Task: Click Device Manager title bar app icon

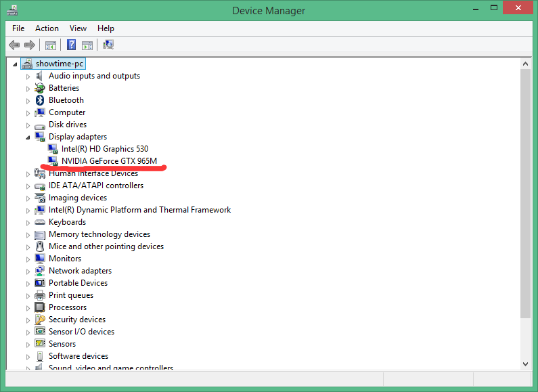Action: coord(12,11)
